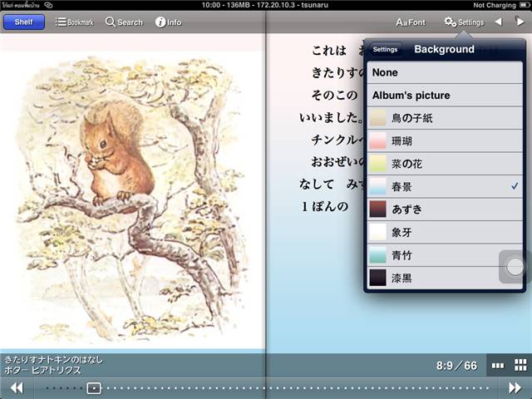The width and height of the screenshot is (532, 399).
Task: Click the status bar time and IP text
Action: [264, 5]
